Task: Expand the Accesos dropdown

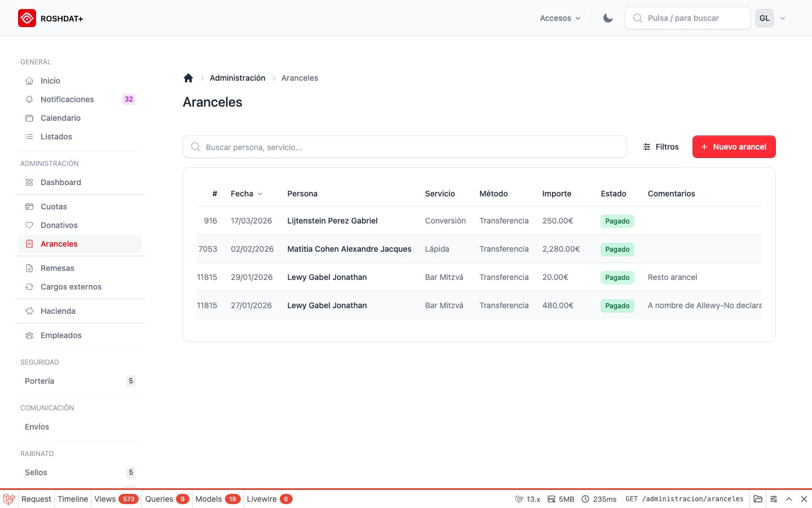Action: (x=560, y=18)
